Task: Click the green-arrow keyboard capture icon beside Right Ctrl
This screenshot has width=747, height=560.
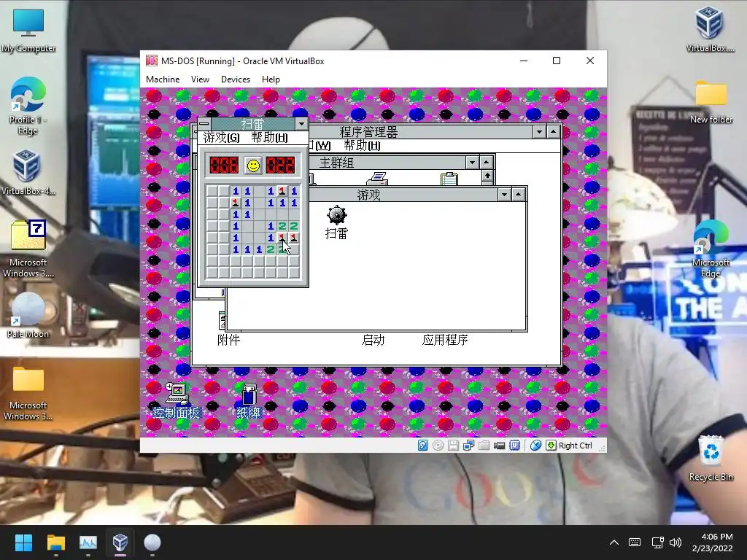Action: (551, 446)
